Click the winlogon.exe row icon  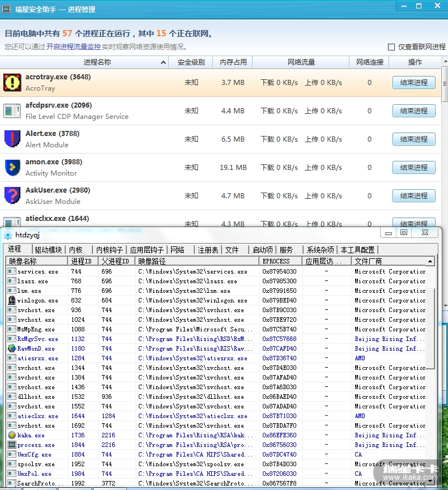click(12, 300)
